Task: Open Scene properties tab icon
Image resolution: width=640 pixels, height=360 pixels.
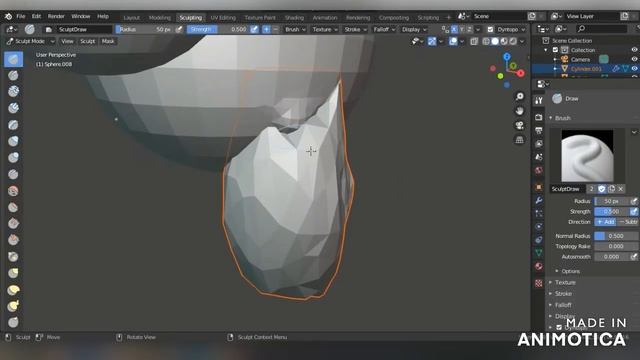Action: pyautogui.click(x=539, y=157)
